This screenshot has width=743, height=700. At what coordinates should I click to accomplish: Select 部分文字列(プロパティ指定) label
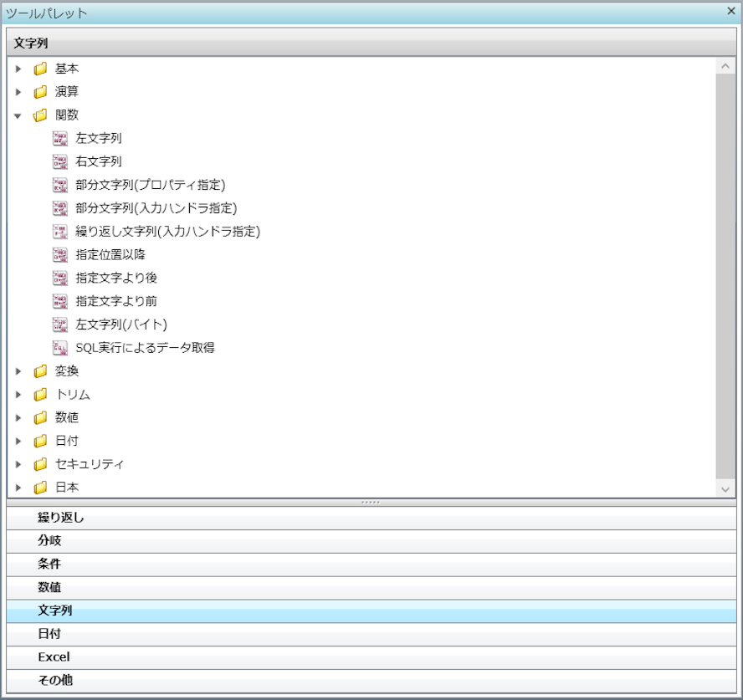[151, 185]
